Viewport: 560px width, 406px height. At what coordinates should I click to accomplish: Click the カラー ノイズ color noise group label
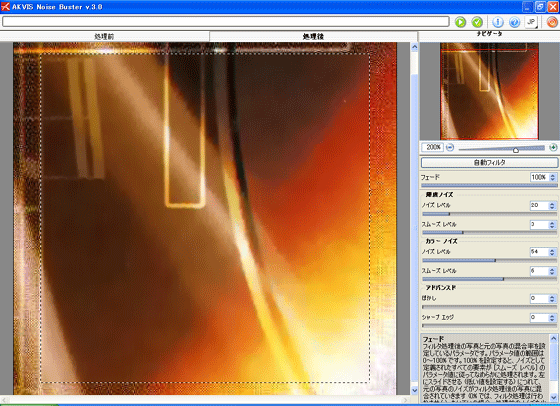pos(441,241)
